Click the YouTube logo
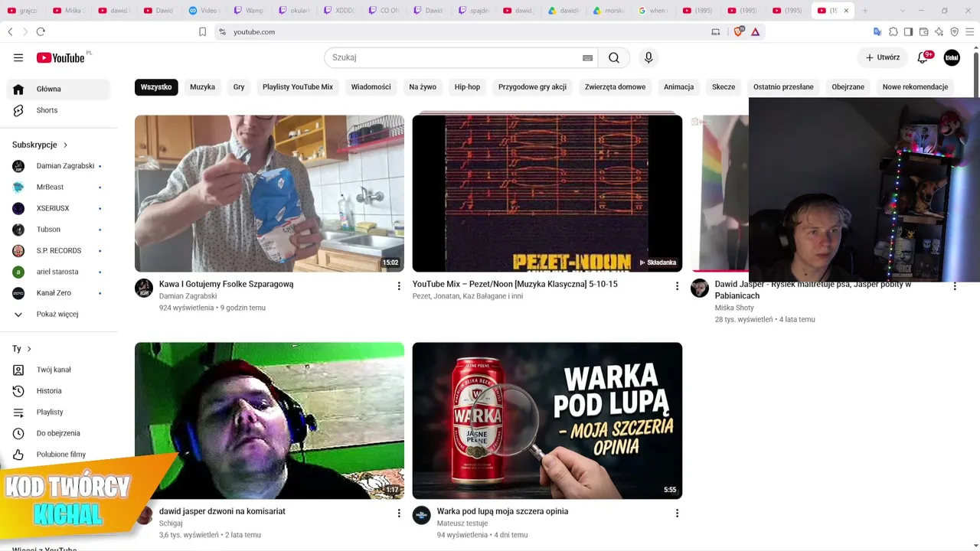This screenshot has height=551, width=980. [x=60, y=57]
